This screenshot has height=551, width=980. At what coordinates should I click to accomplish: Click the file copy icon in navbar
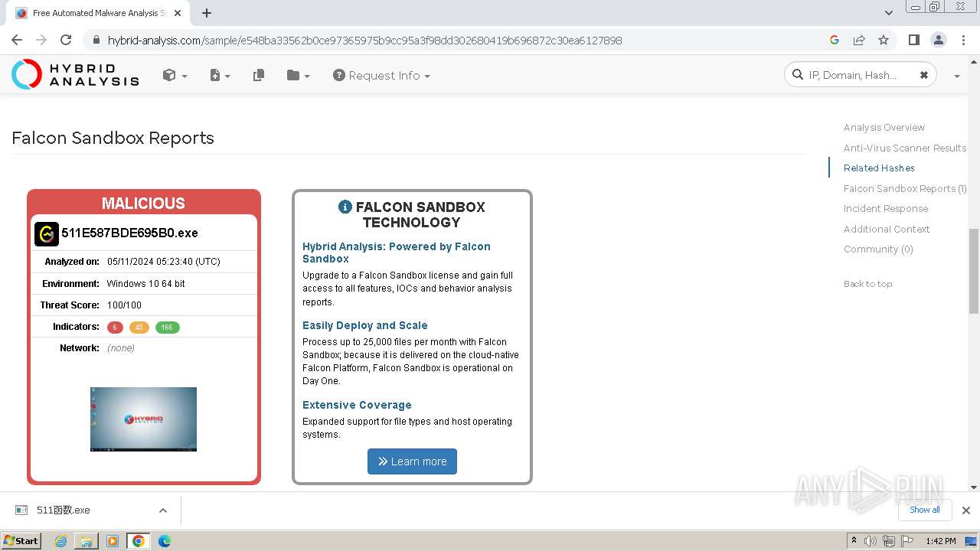(x=259, y=75)
